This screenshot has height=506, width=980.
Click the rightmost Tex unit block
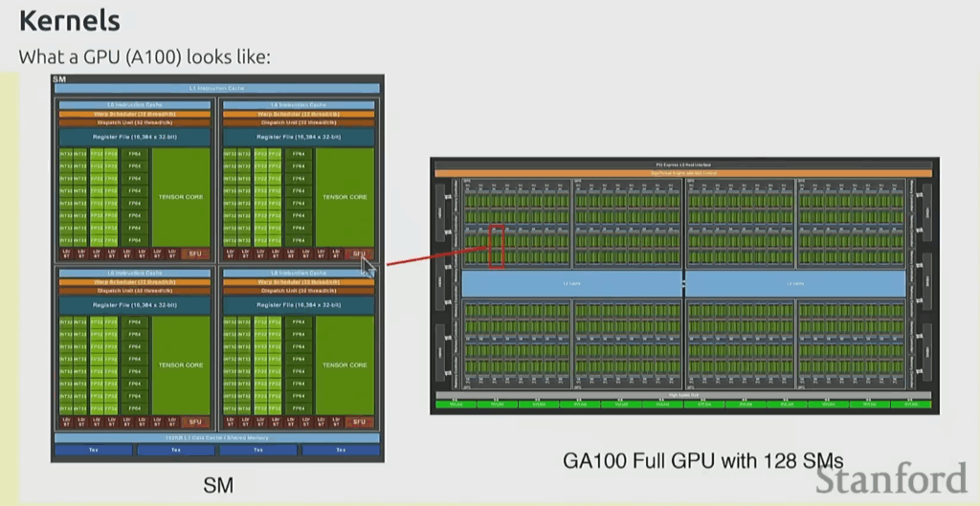[340, 450]
